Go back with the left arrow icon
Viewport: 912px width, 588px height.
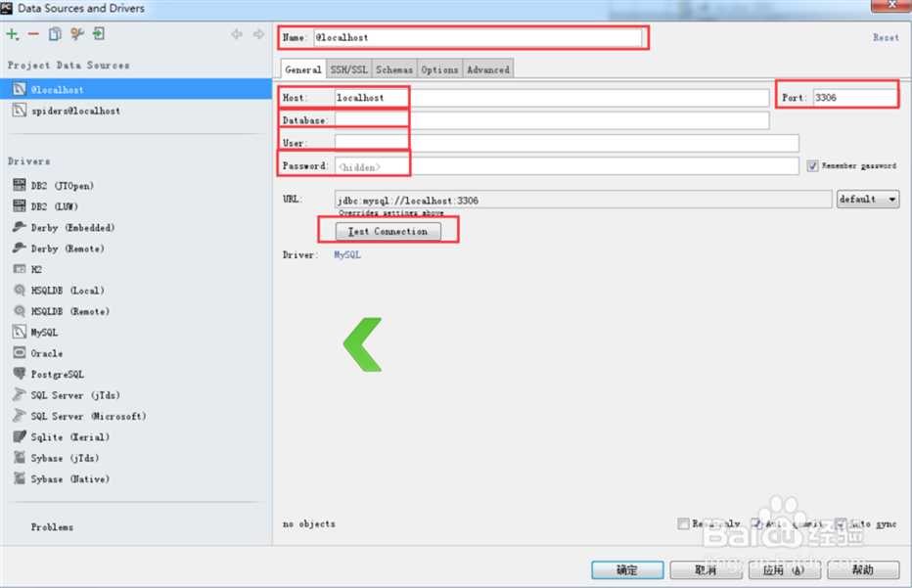[x=236, y=34]
